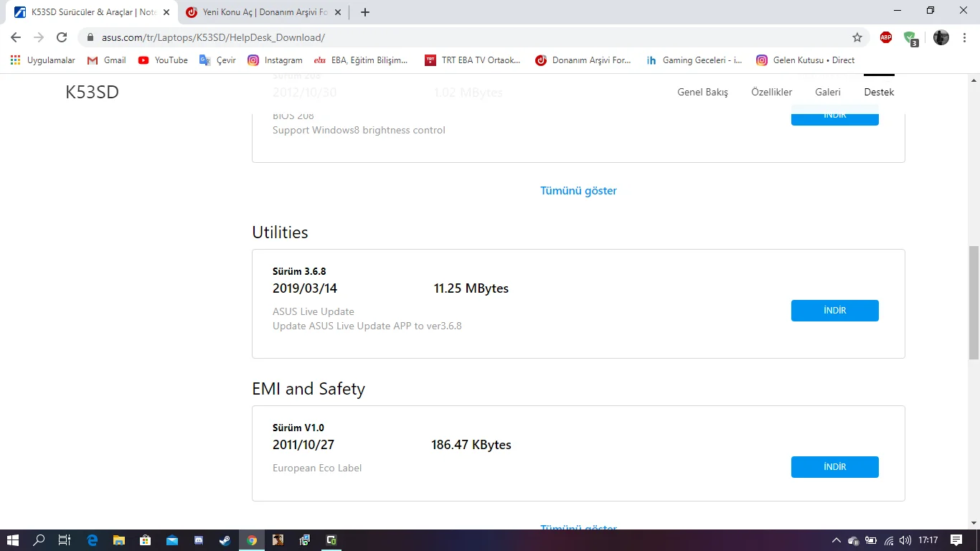
Task: Click the 186.47 KBytes file size
Action: click(471, 445)
